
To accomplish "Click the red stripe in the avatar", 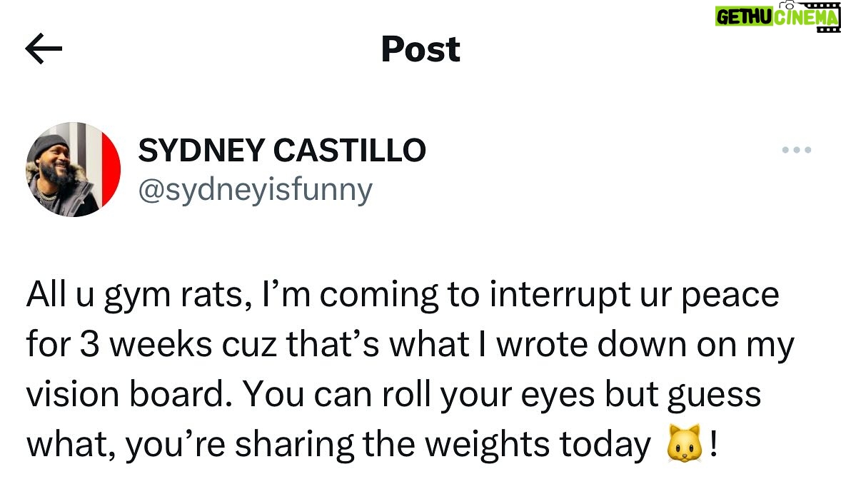I will click(x=110, y=170).
